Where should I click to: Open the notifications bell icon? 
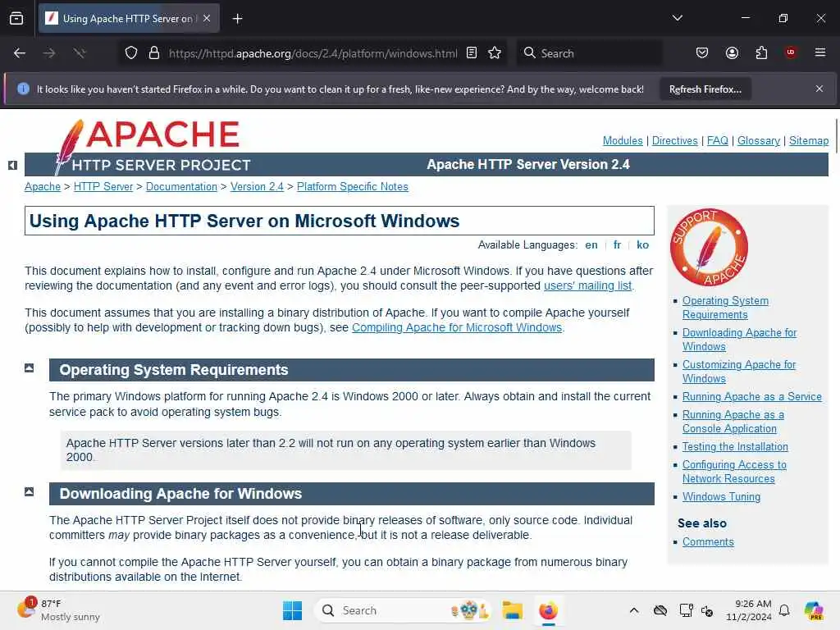(784, 610)
